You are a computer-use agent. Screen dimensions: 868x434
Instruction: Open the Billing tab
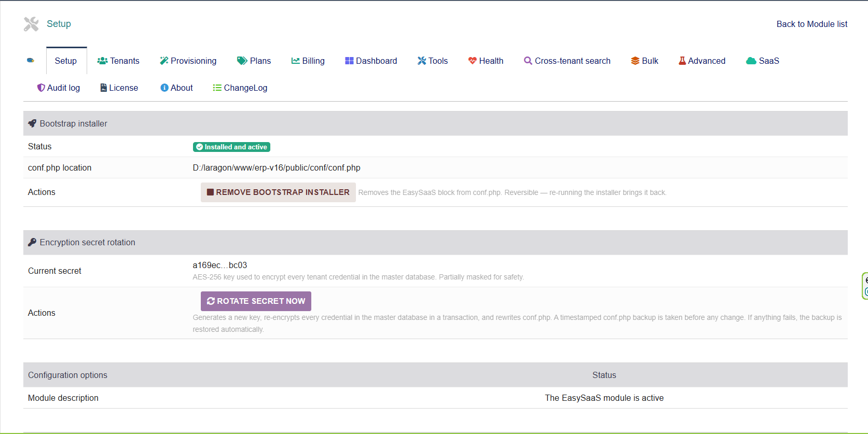[x=308, y=61]
